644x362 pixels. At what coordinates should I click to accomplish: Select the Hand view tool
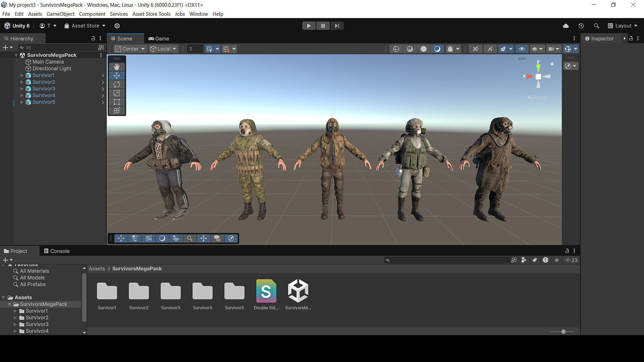117,67
